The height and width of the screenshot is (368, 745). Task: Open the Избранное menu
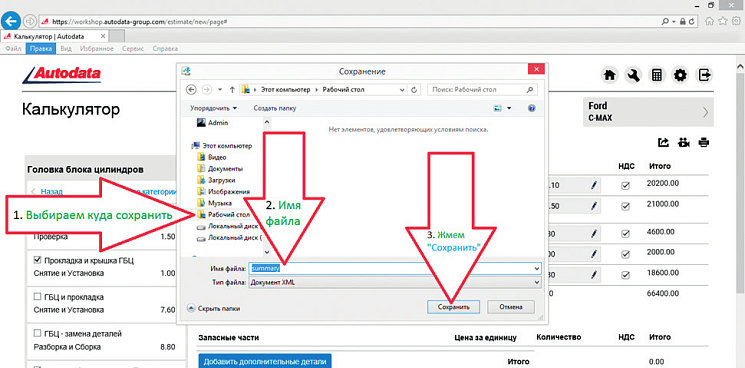(x=96, y=49)
